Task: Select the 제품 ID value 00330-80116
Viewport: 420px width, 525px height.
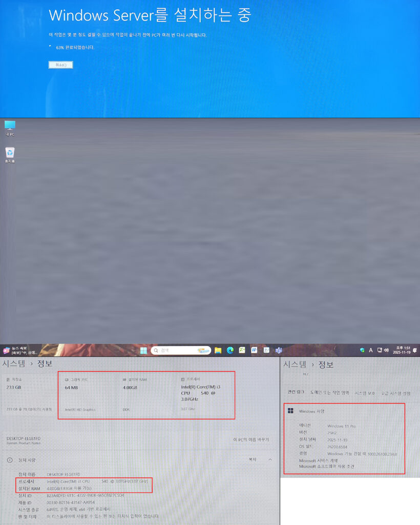Action: coord(71,502)
